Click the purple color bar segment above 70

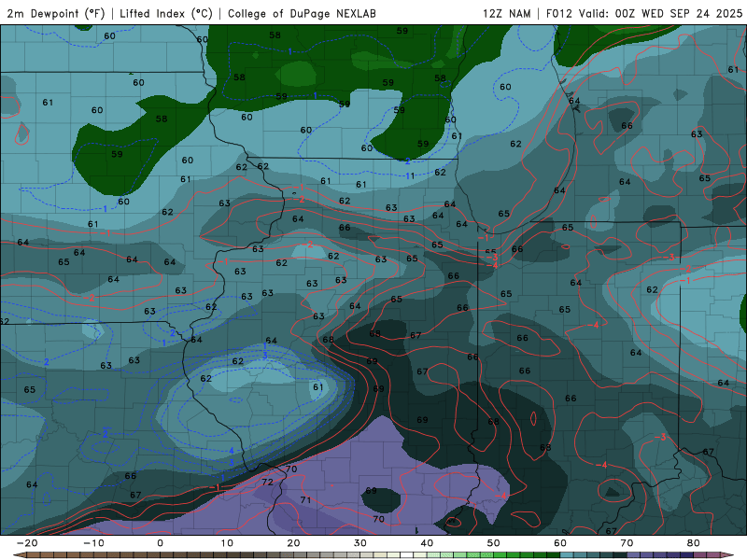[x=634, y=554]
